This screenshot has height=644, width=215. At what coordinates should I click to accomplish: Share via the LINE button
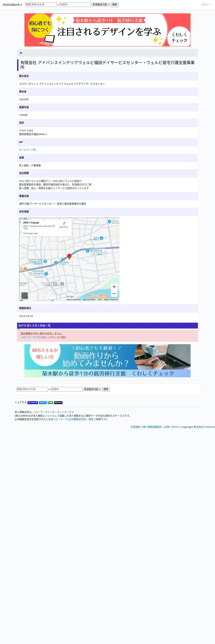pos(50,403)
